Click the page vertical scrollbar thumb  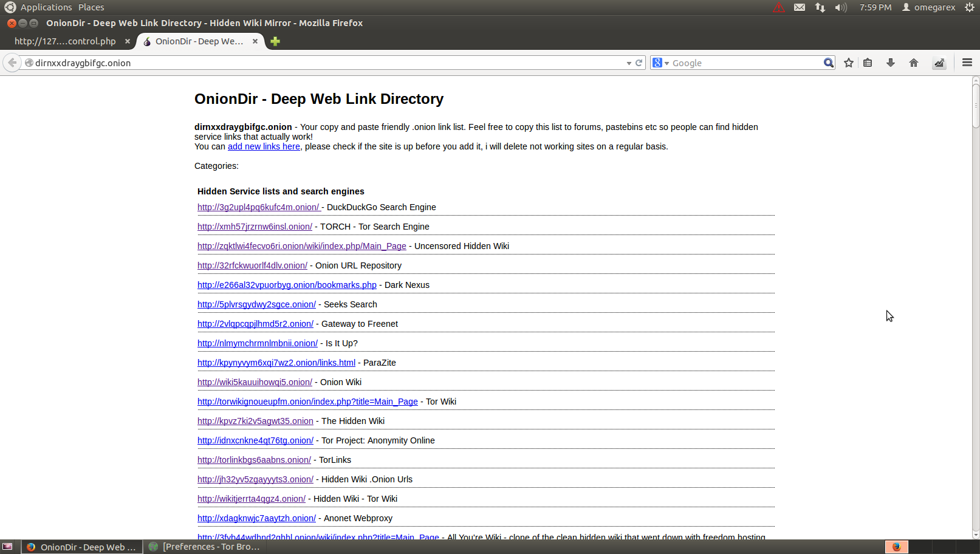(x=976, y=105)
